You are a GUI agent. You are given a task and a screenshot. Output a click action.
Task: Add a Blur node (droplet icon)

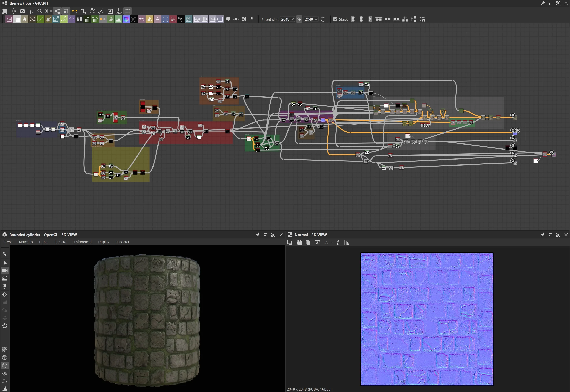(x=25, y=19)
